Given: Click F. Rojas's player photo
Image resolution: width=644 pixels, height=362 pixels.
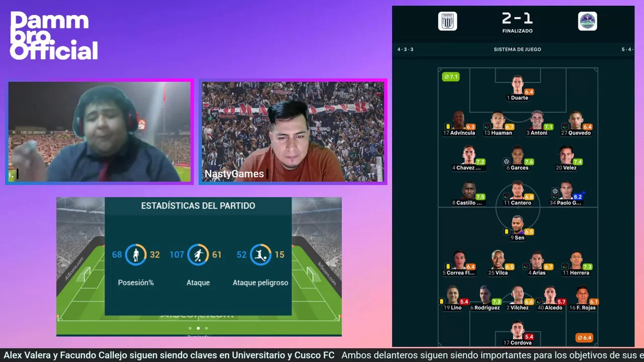Looking at the screenshot, I should point(583,295).
